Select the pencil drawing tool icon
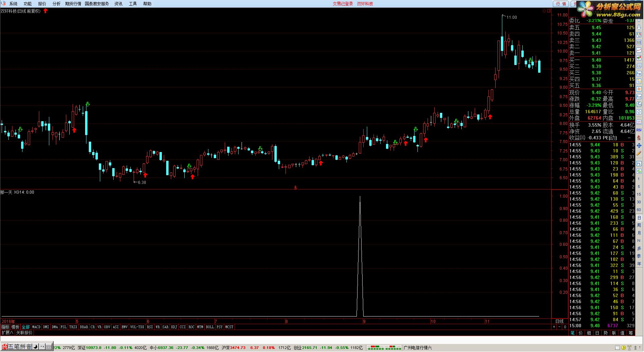 point(639,153)
